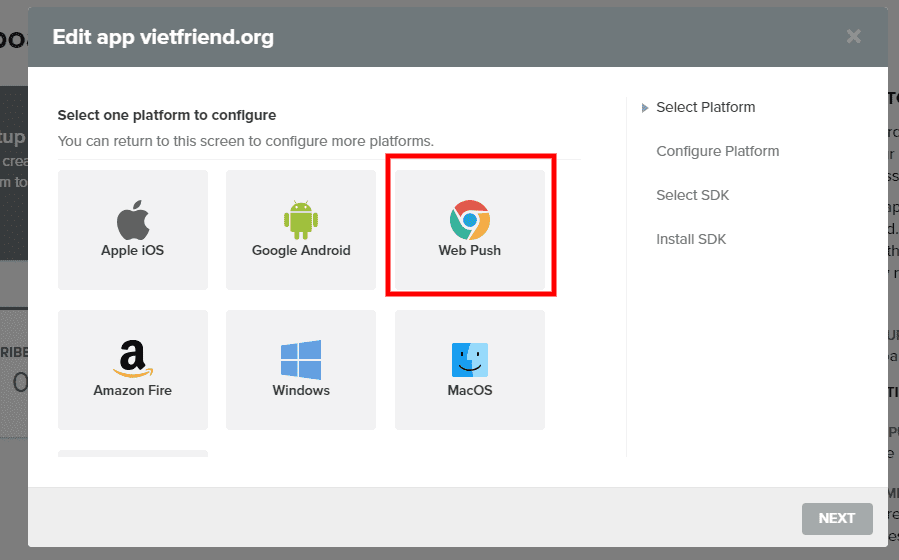The image size is (899, 560).
Task: Select the Google Android platform card
Action: [x=301, y=229]
